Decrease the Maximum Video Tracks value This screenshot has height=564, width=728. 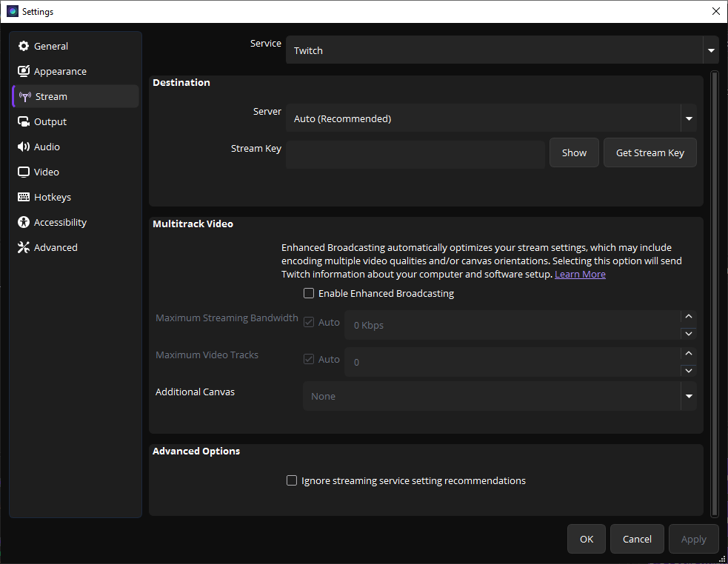[689, 370]
